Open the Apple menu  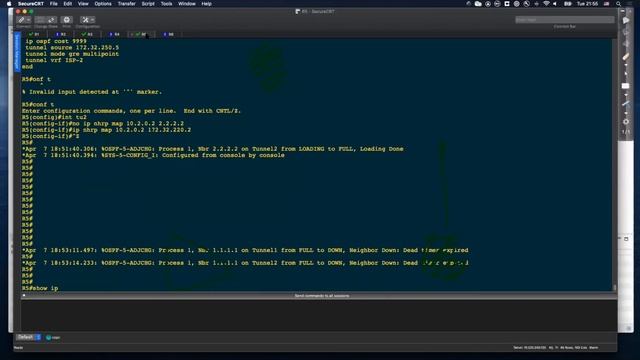pos(9,4)
